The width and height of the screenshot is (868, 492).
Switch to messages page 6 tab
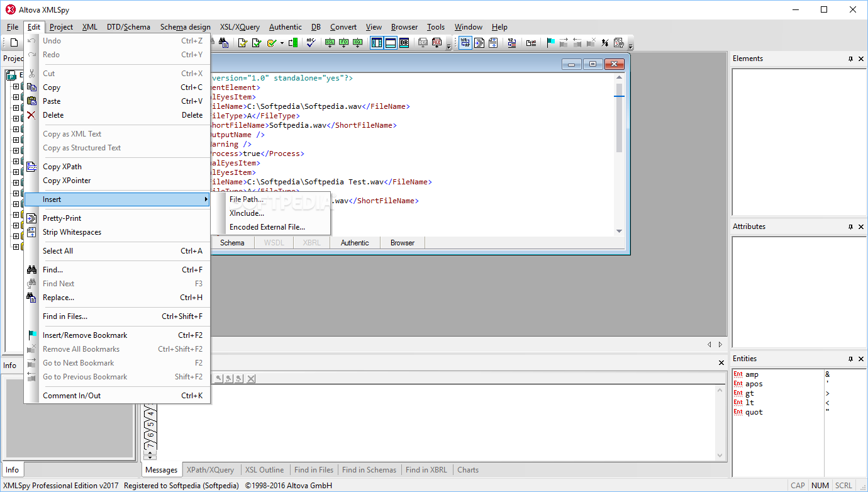click(x=150, y=435)
